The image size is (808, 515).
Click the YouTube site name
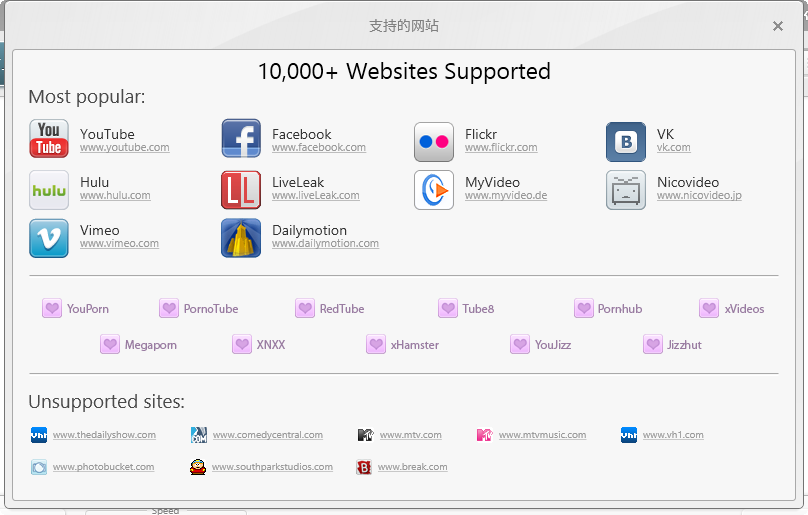click(107, 134)
